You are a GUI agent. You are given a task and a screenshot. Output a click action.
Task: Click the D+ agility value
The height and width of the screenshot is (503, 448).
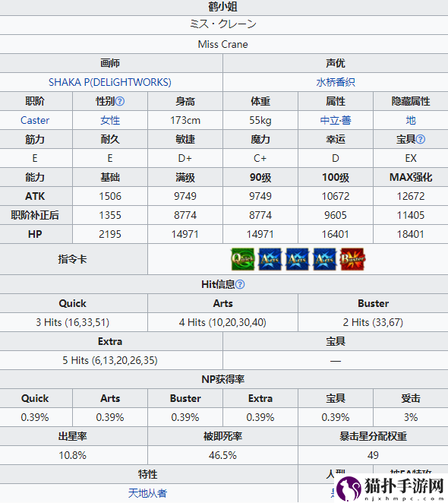click(185, 158)
